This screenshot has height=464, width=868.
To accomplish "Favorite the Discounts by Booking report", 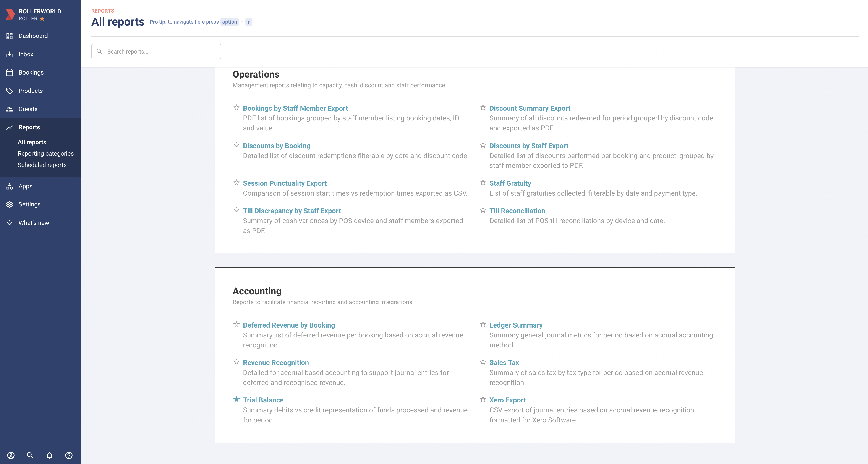I will tap(236, 145).
